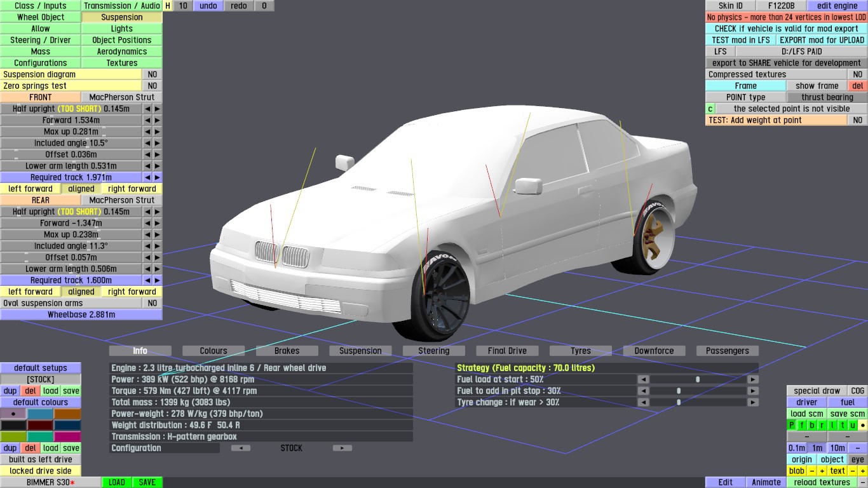Adjust the Fuel load at start slider
Viewport: 868px width, 488px height.
coord(698,379)
